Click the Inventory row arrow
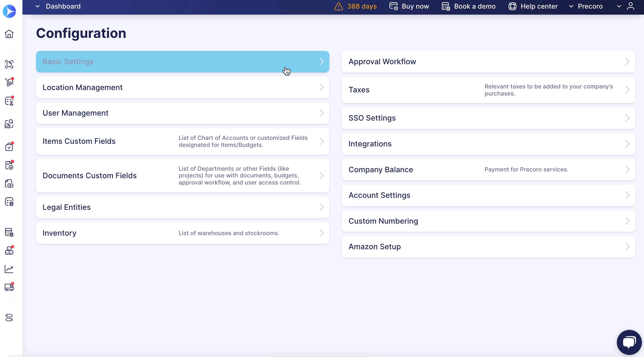Screen dimensions: 644x357 (x=321, y=233)
